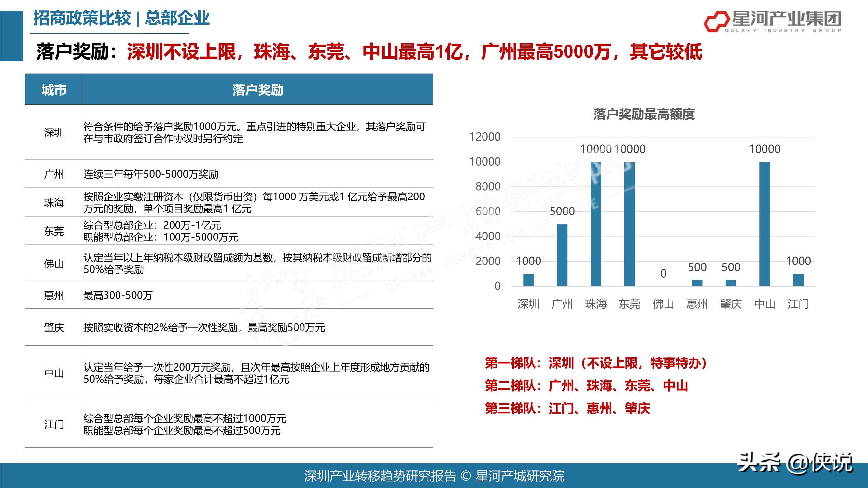This screenshot has width=868, height=488.
Task: Click the 中山 policy text 认定当年给予一次性200万元
Action: click(x=257, y=373)
